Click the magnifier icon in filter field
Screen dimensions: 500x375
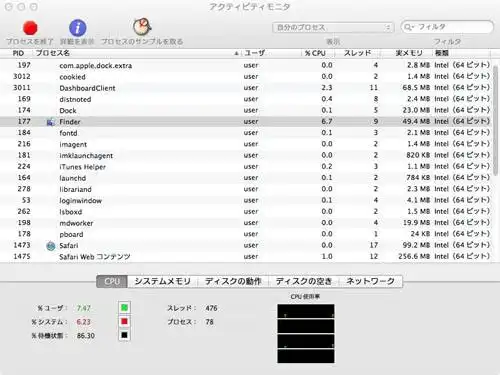409,27
